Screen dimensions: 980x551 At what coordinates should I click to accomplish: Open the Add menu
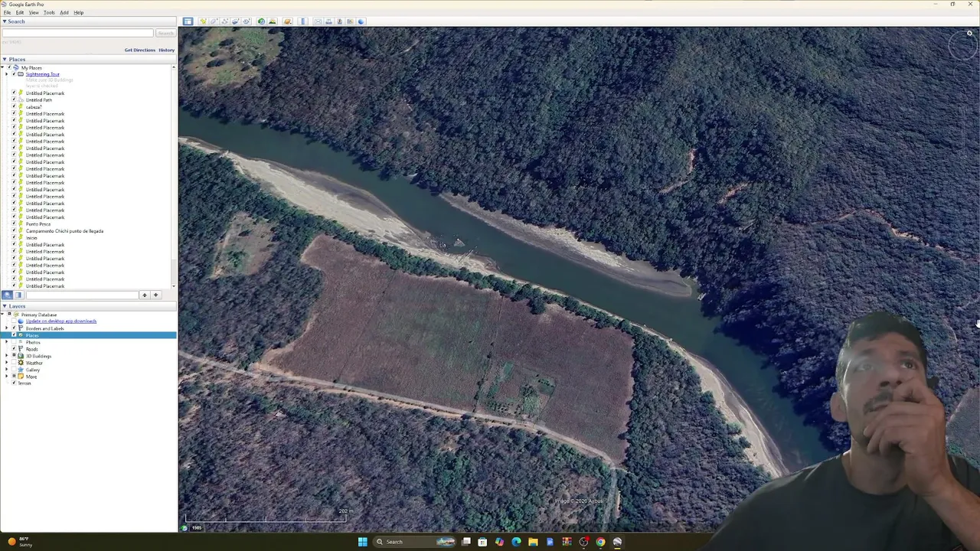pos(64,13)
